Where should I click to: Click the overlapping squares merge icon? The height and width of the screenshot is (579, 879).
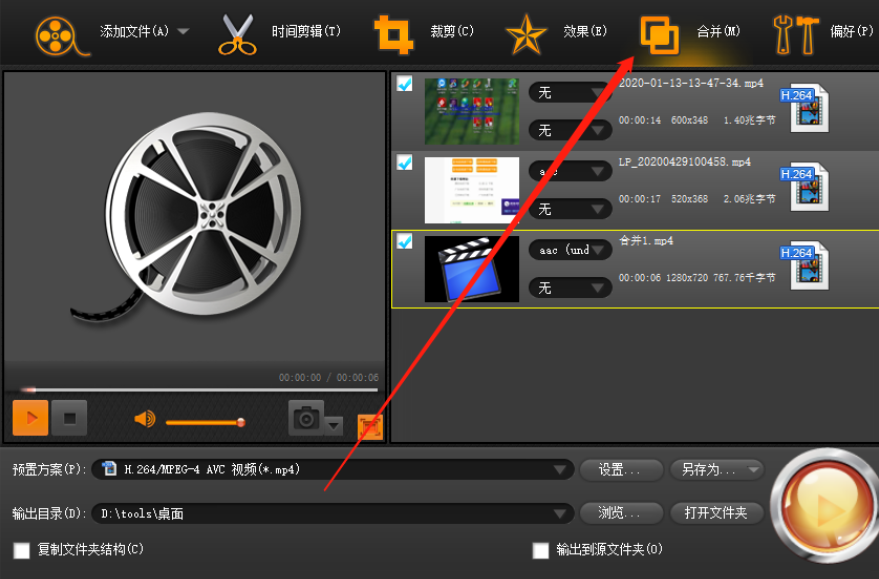[x=659, y=36]
